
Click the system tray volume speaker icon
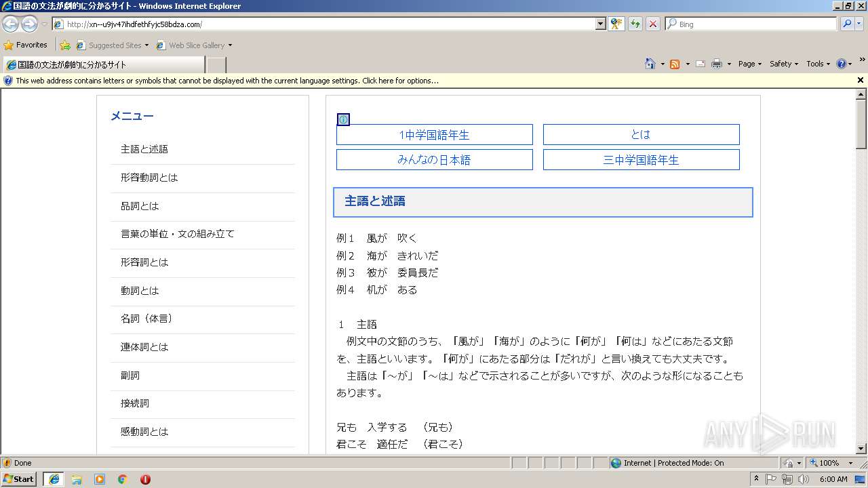click(x=804, y=479)
